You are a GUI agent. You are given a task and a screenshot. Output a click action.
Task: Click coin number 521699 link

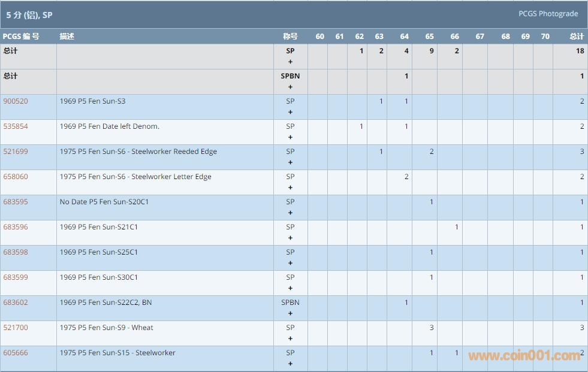(16, 152)
